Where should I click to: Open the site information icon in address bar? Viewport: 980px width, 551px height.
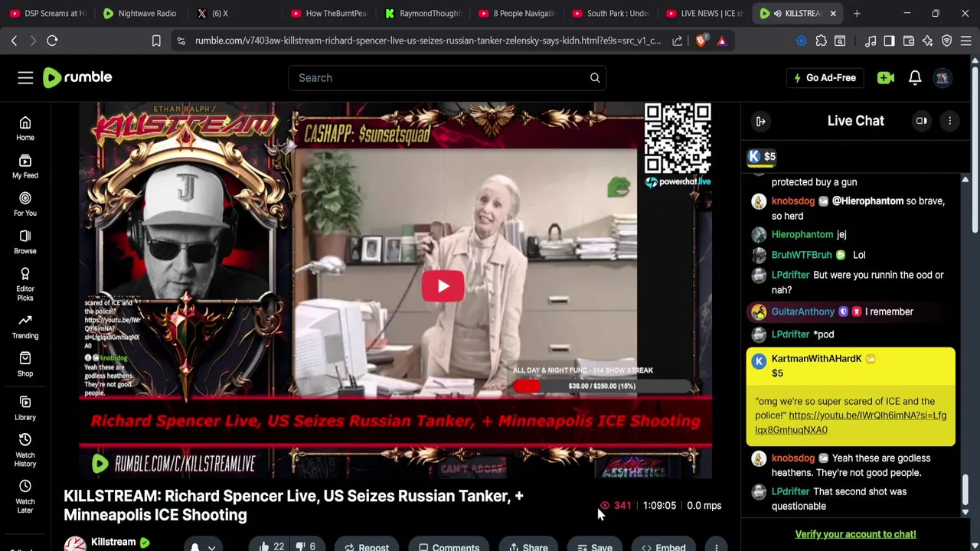[181, 41]
